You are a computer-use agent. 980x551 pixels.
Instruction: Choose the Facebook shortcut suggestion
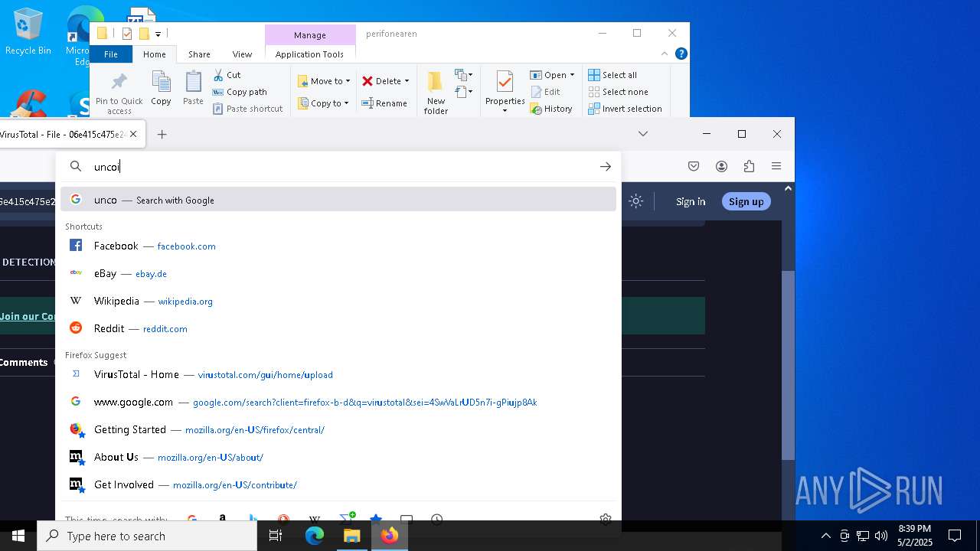tap(338, 246)
